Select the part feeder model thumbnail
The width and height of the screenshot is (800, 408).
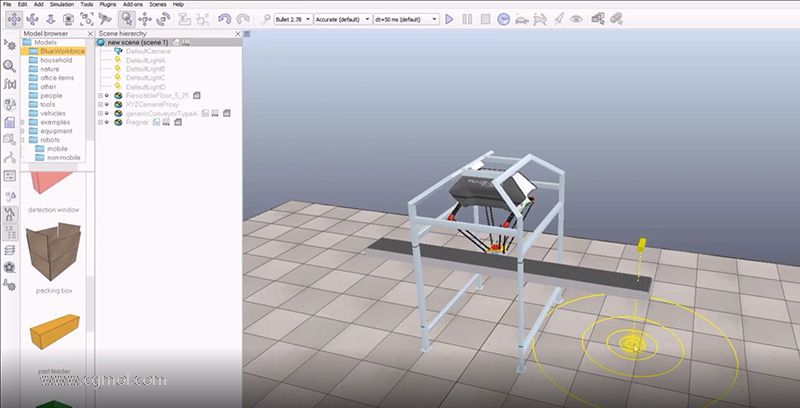[55, 332]
